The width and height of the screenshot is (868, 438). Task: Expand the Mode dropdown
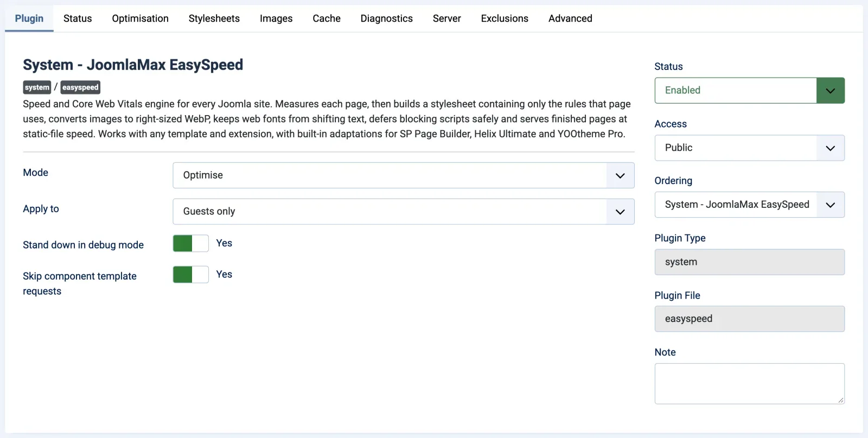[x=404, y=175]
